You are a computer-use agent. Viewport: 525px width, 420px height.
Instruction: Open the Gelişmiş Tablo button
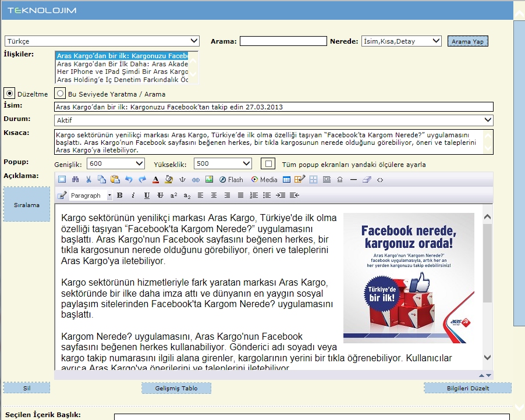click(176, 388)
